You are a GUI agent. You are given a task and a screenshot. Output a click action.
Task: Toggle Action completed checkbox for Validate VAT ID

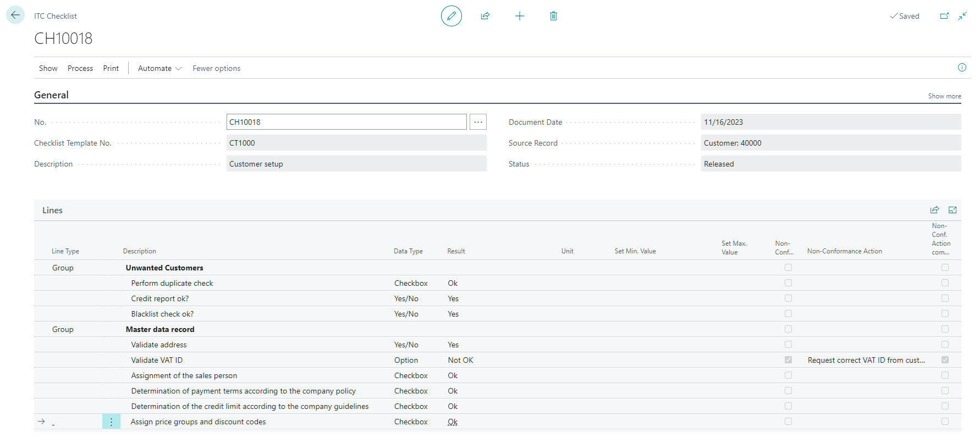coord(945,360)
